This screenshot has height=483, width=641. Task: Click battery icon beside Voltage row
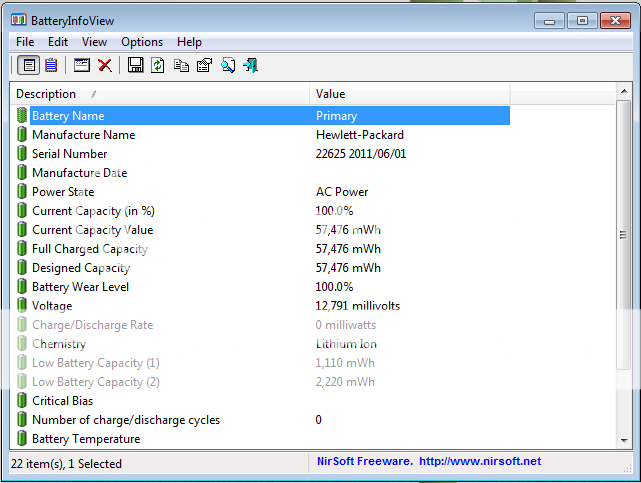coord(22,306)
